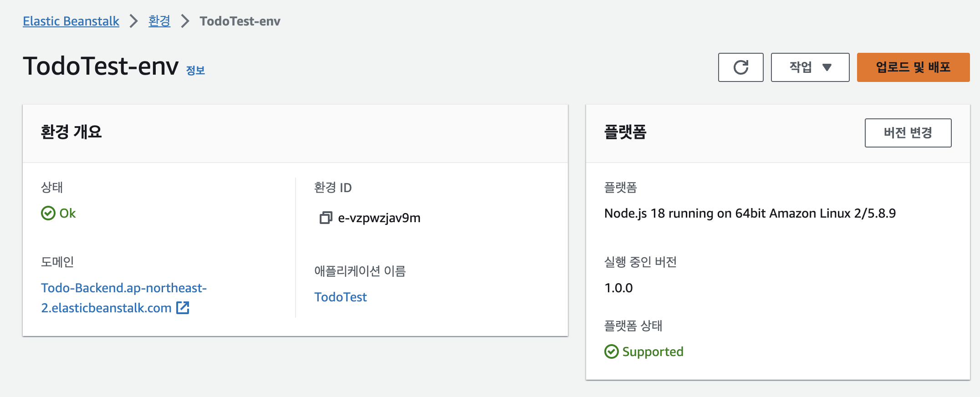Click the 작업 dropdown triangle arrow

[x=827, y=67]
